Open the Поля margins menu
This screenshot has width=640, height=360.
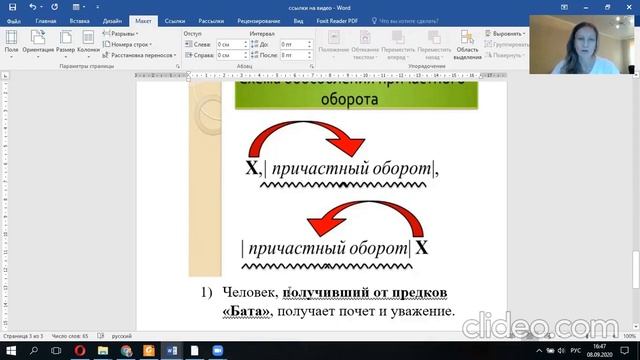pos(11,44)
